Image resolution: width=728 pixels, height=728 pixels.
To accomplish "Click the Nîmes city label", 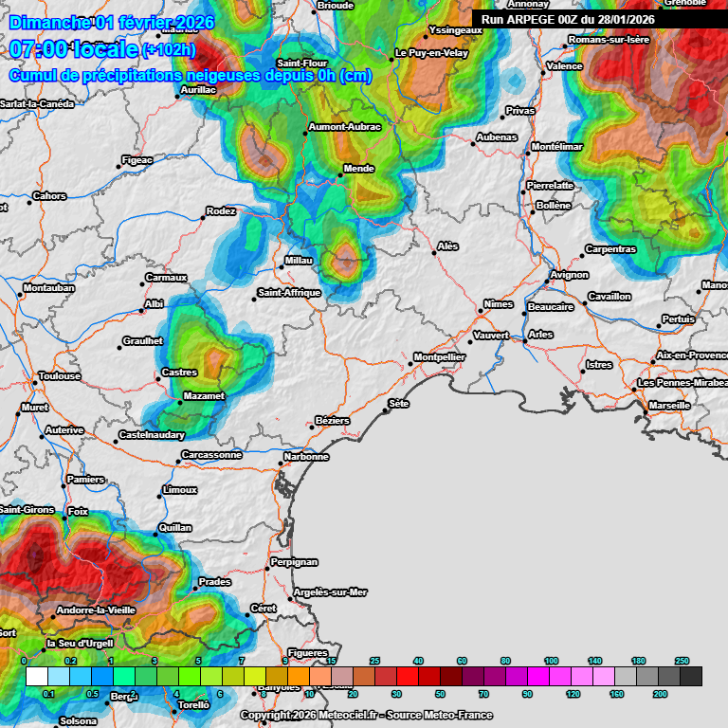I will click(498, 304).
